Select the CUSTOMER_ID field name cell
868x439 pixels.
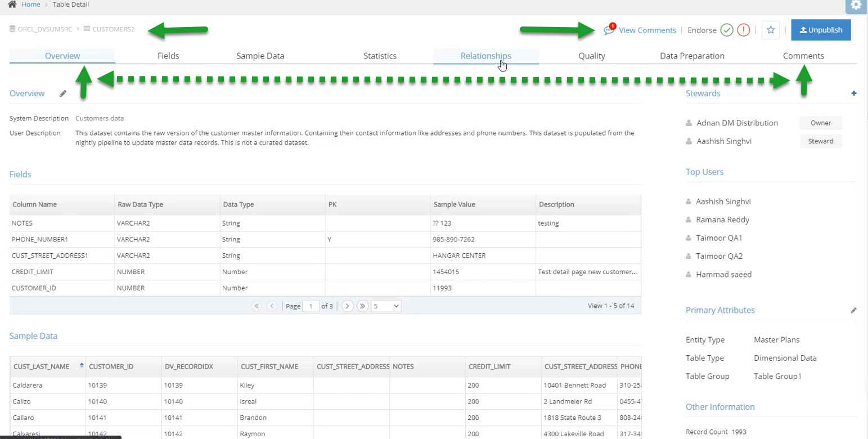coord(62,288)
